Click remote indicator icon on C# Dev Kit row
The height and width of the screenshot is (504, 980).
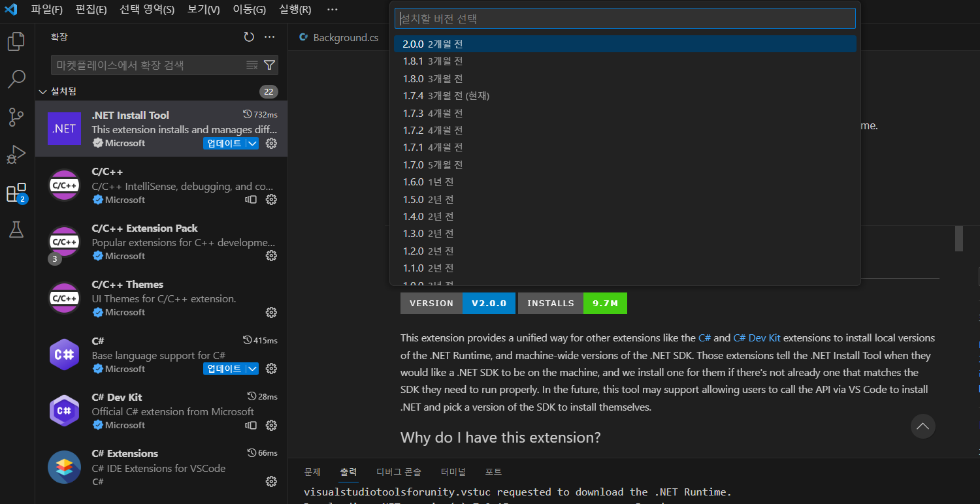pyautogui.click(x=251, y=426)
